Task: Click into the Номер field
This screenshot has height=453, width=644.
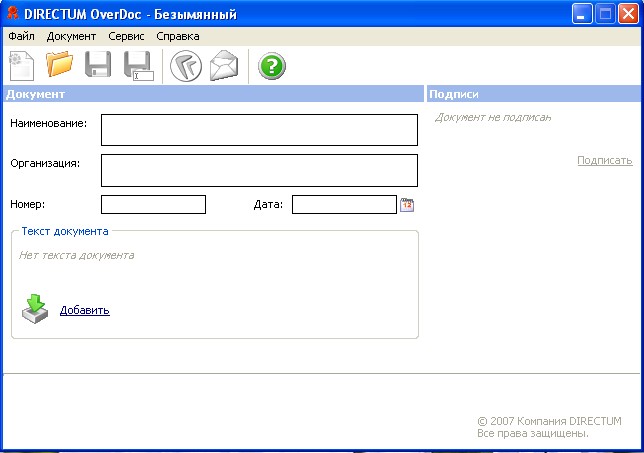Action: point(153,204)
